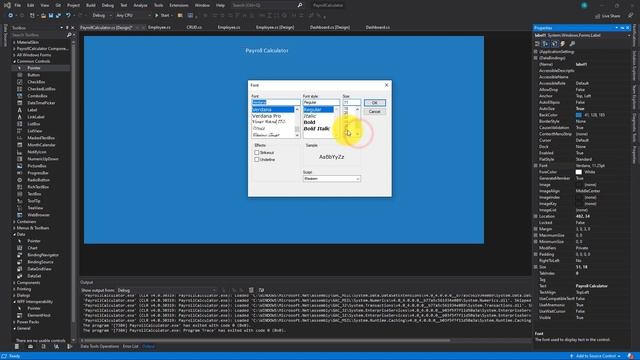Expand the Location property in Properties
Screen dimensions: 640x360
(536, 216)
